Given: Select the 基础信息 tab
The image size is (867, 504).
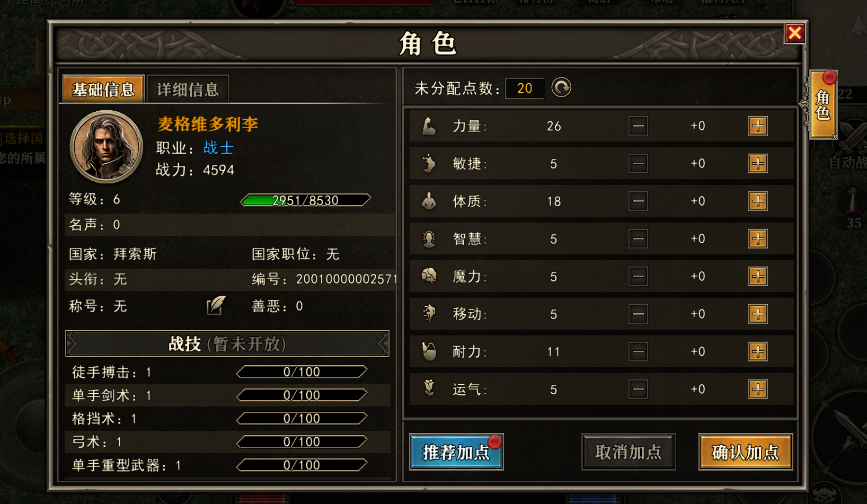Looking at the screenshot, I should 103,89.
